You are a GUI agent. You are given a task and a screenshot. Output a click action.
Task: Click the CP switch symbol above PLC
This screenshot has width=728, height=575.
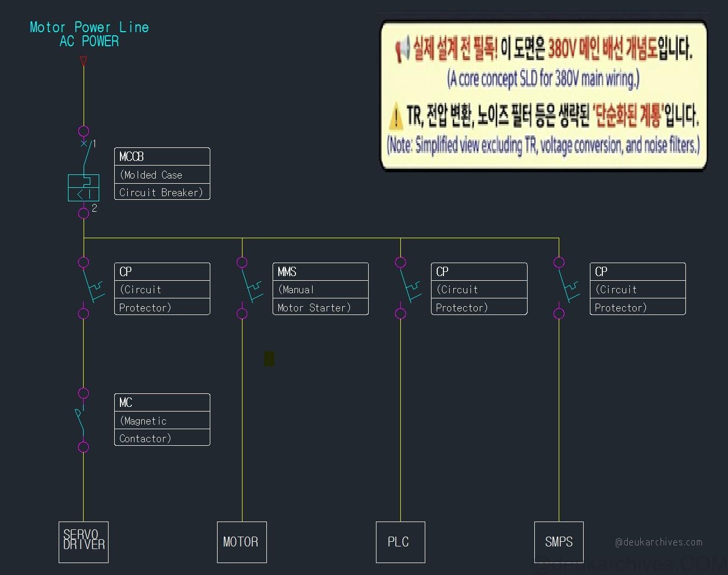pos(409,288)
